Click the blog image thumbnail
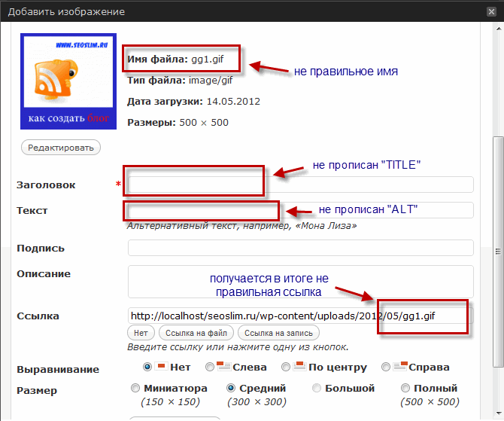This screenshot has height=421, width=504. (68, 81)
